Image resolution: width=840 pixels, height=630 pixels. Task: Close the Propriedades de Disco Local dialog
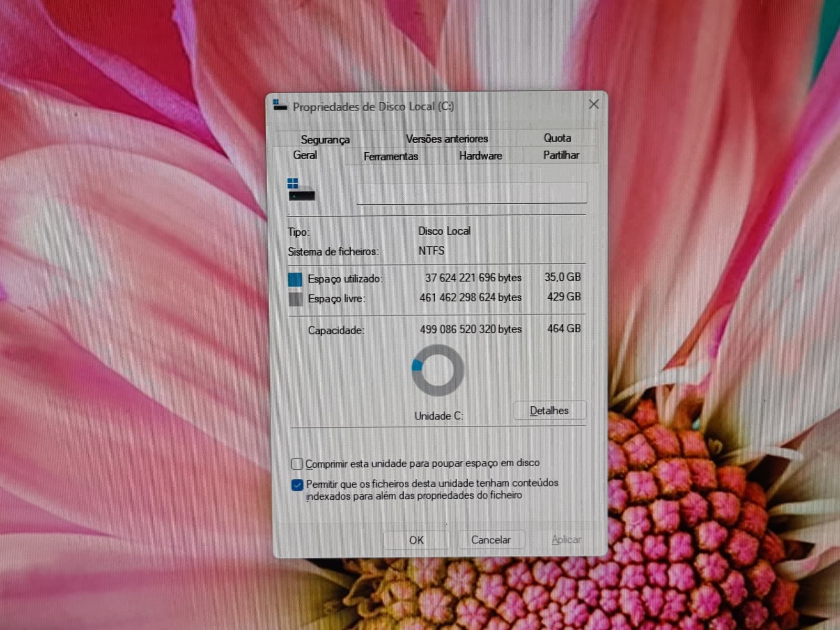[594, 104]
